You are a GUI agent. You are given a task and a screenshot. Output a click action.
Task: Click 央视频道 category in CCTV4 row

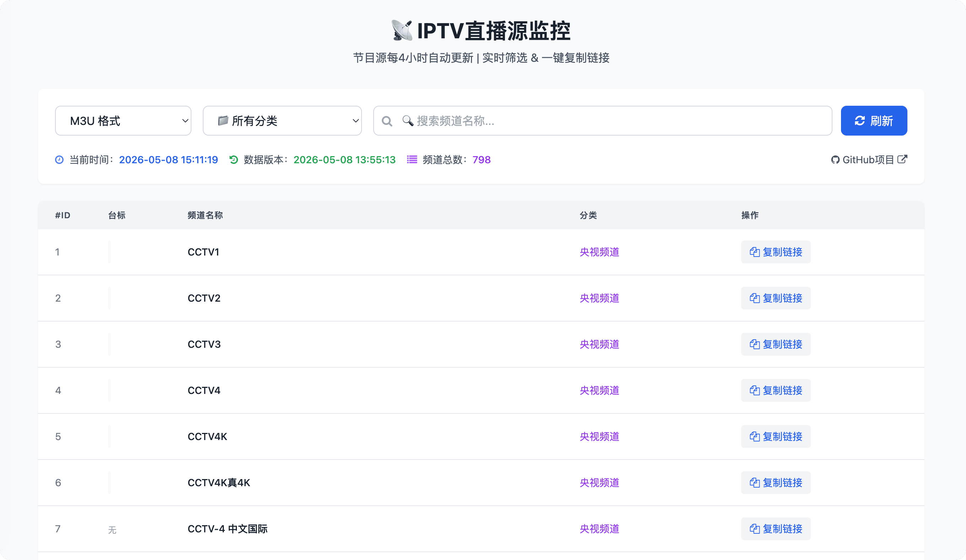tap(599, 390)
